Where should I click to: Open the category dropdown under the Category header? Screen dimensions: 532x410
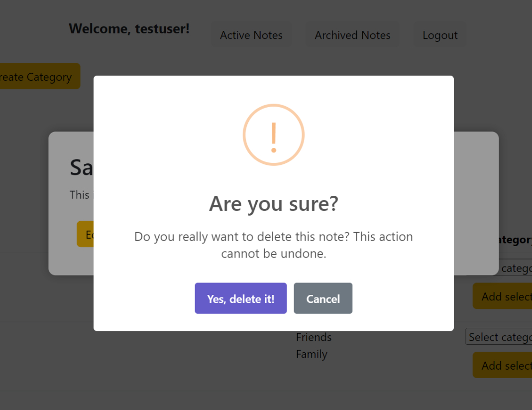(515, 268)
